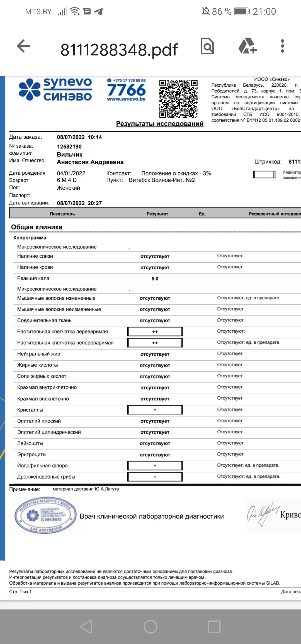Viewport: 301px width, 644px height.
Task: Tap the 7766 phone number graphic
Action: pyautogui.click(x=127, y=90)
